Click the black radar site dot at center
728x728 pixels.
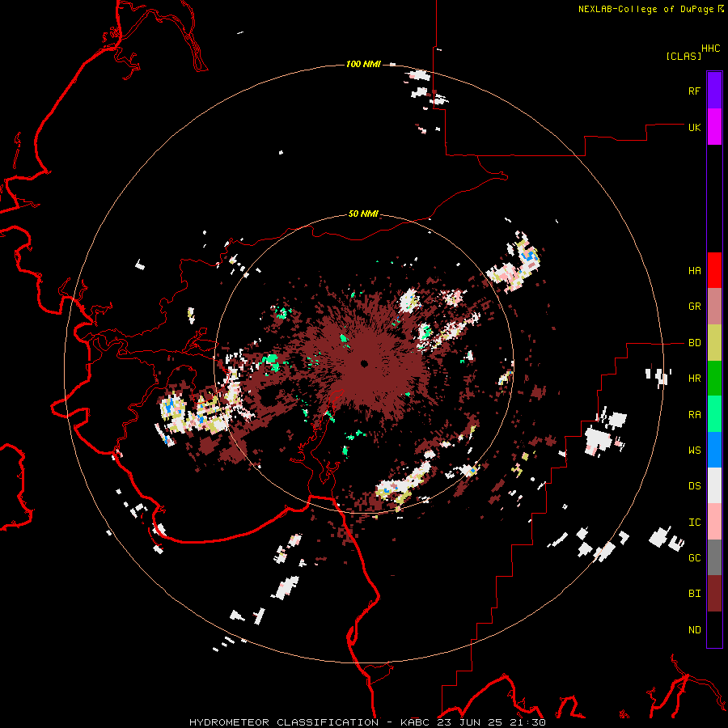click(364, 363)
